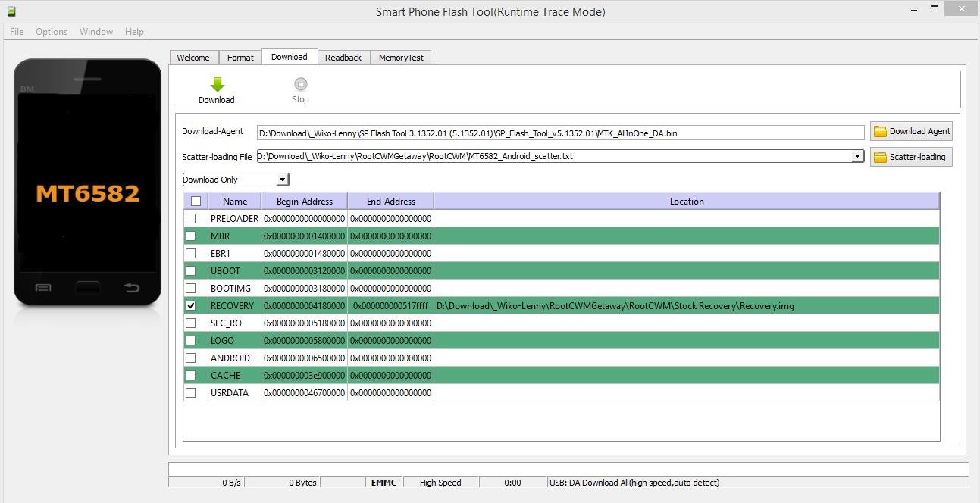Select the Download tab

pos(290,57)
